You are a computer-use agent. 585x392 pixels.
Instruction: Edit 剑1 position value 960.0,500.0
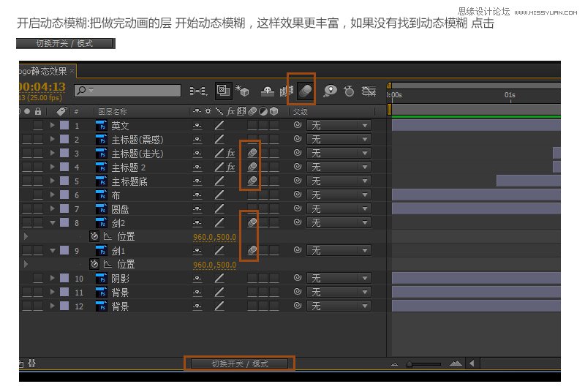(x=214, y=265)
